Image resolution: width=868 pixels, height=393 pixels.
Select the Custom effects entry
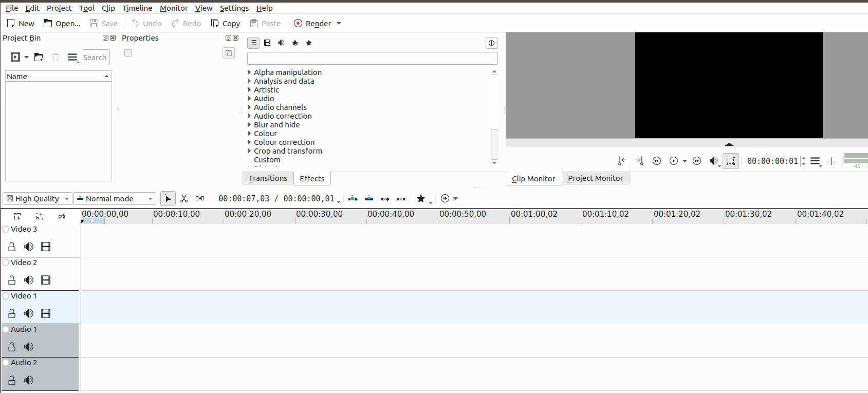[267, 160]
